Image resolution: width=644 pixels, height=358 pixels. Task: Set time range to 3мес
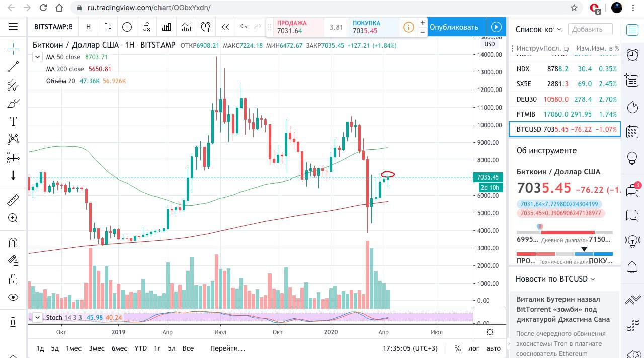coord(97,348)
